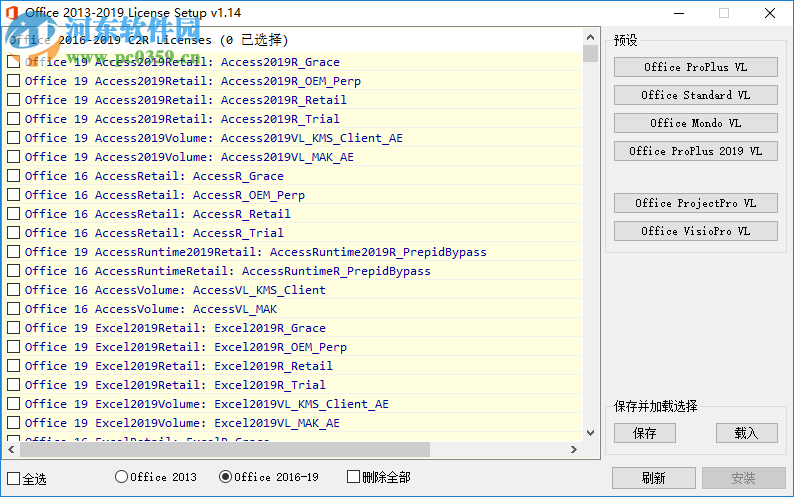
Task: Select row AccessVL_MAK
Action: point(293,309)
